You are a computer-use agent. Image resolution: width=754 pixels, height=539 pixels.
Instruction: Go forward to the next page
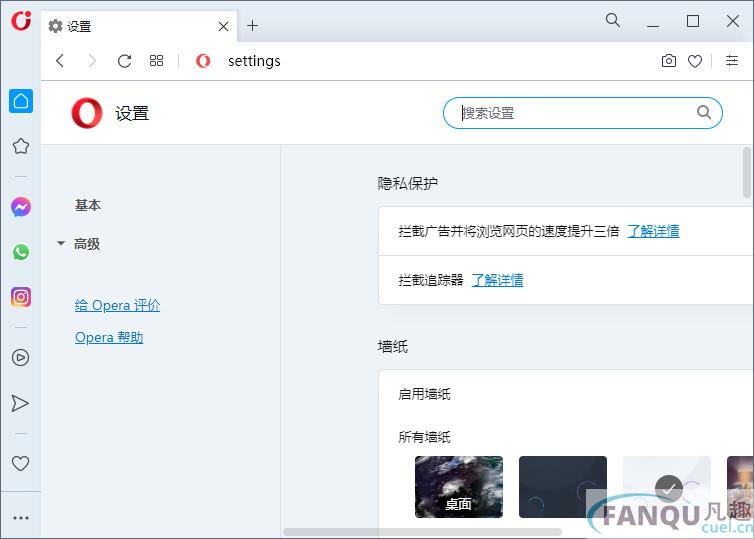92,61
